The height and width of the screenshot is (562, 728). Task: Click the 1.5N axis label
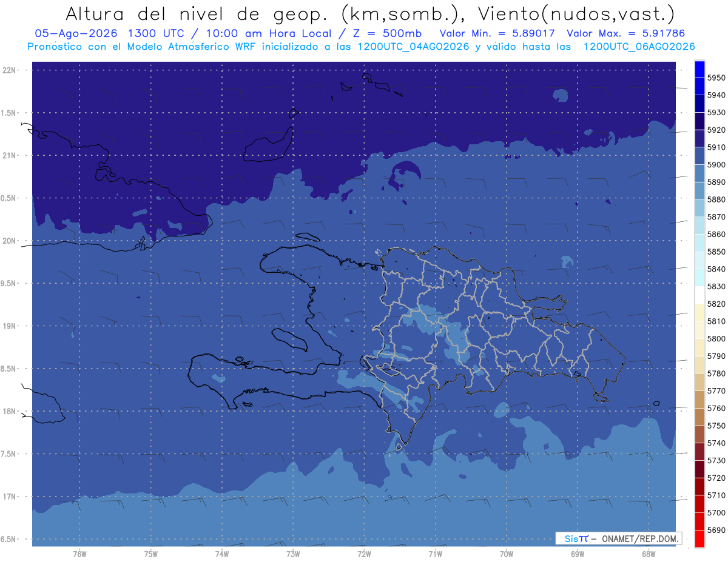pos(9,113)
